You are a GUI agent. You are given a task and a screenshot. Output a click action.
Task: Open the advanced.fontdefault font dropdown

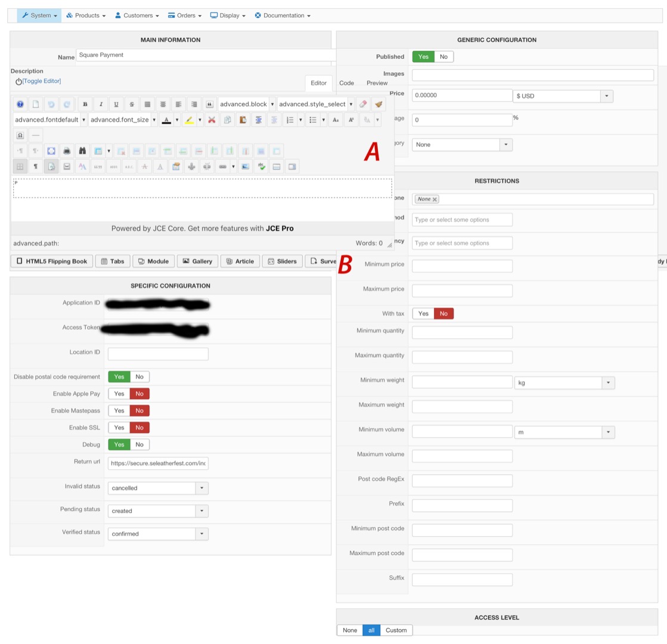tap(50, 120)
